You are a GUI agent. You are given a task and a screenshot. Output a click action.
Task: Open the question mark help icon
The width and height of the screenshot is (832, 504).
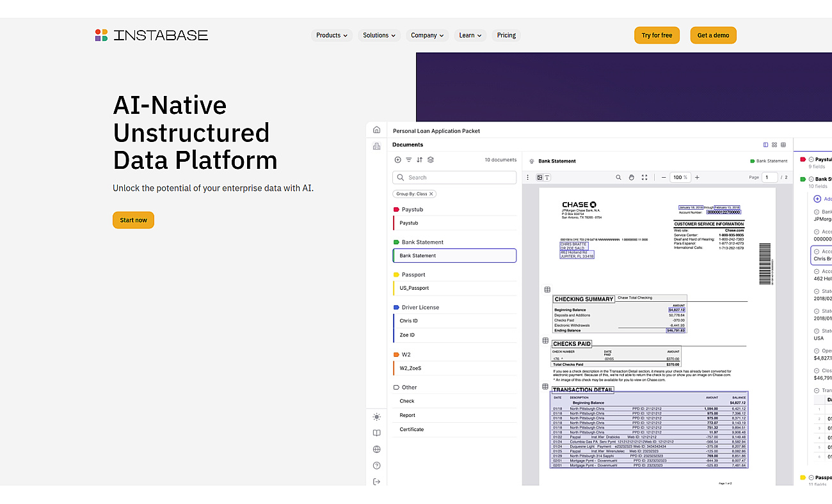376,466
